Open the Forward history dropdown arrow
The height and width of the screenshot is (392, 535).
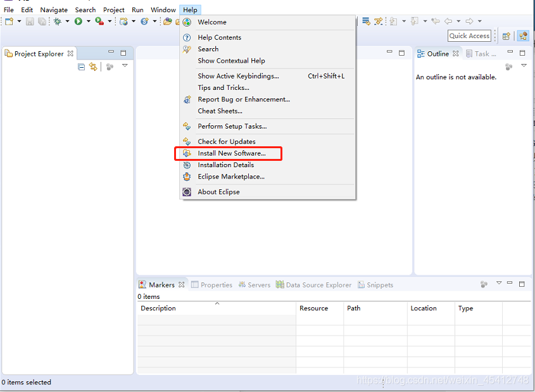pyautogui.click(x=480, y=22)
